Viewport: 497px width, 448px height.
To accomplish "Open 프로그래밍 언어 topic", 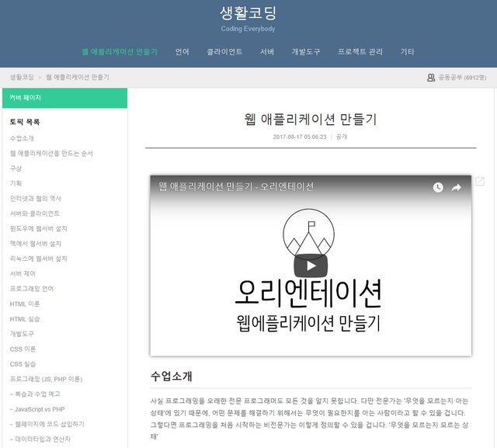I will tap(32, 289).
